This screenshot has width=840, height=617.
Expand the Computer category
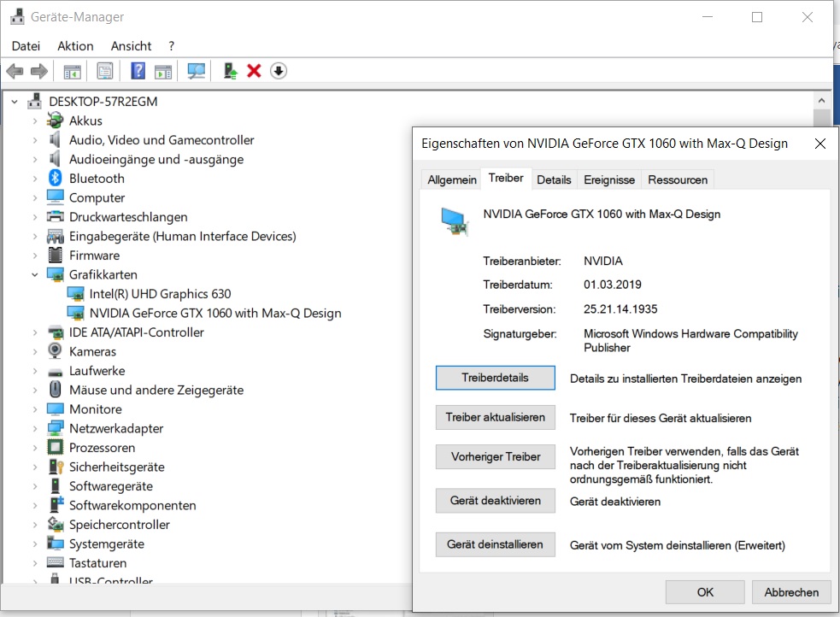point(35,197)
